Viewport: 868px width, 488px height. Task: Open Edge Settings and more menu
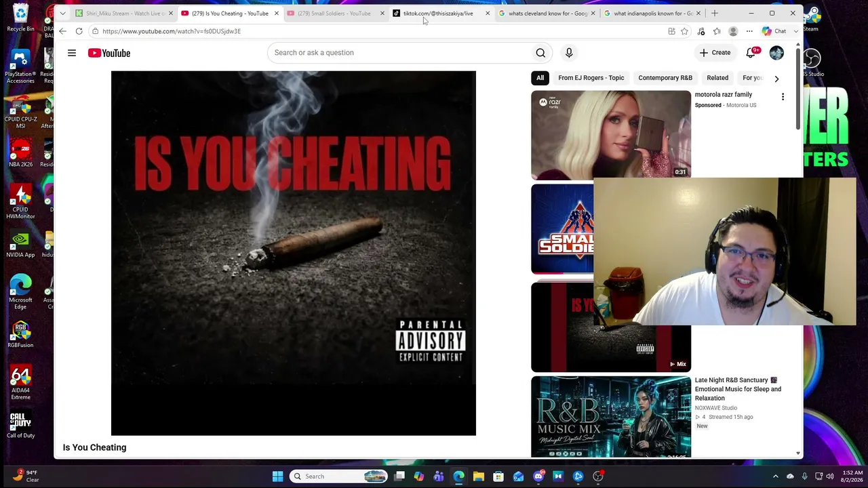749,31
